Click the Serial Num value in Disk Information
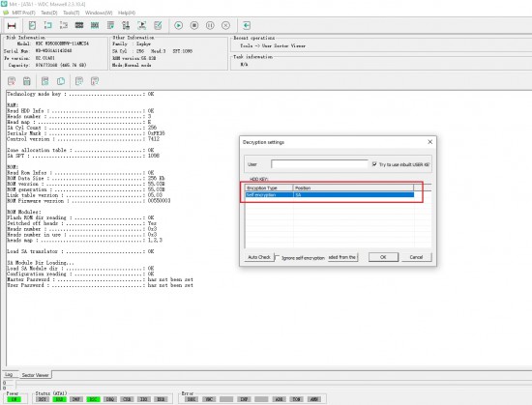Viewport: 532px width, 405px height. 53,51
